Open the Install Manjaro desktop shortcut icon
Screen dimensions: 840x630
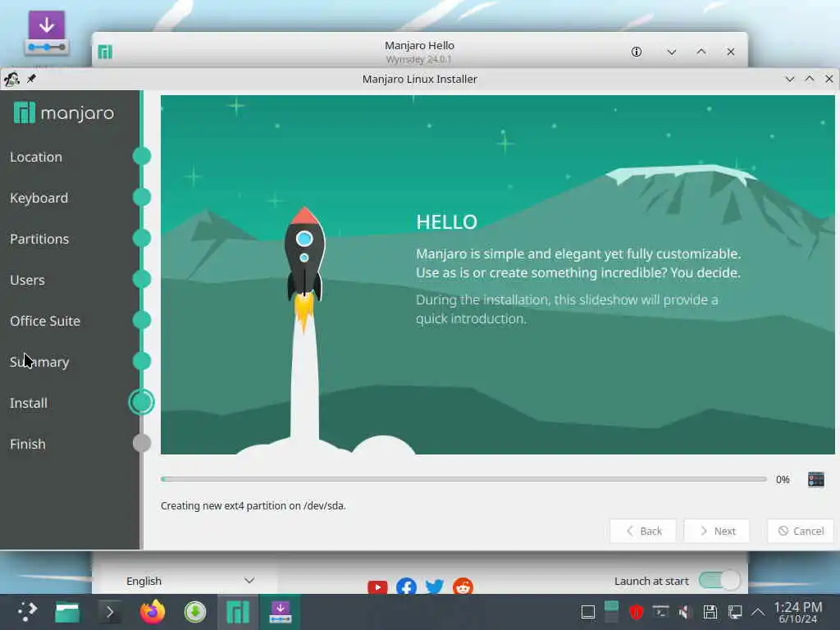tap(47, 33)
